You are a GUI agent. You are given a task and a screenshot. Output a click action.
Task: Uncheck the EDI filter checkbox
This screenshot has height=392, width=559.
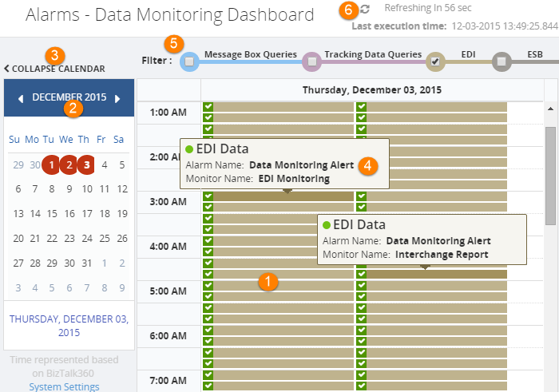point(435,61)
